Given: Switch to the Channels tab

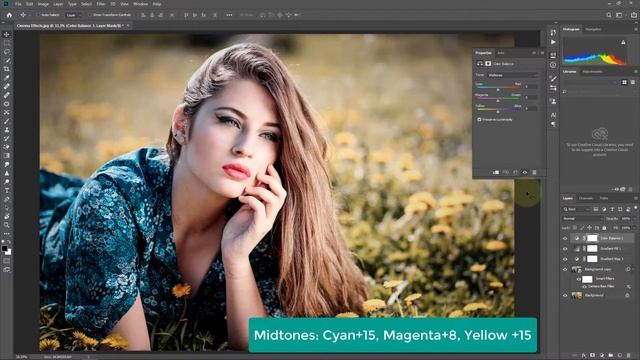Looking at the screenshot, I should coord(586,198).
